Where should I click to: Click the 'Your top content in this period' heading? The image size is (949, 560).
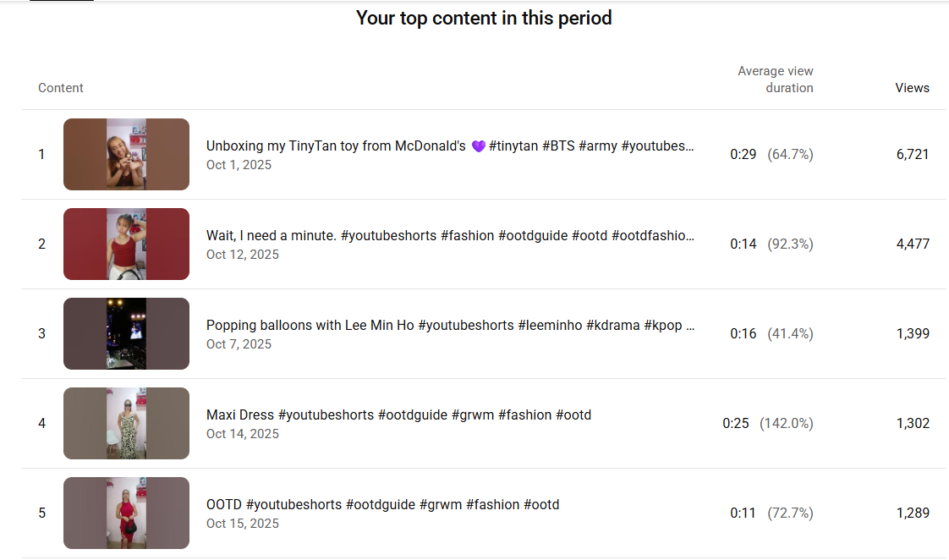[x=484, y=18]
